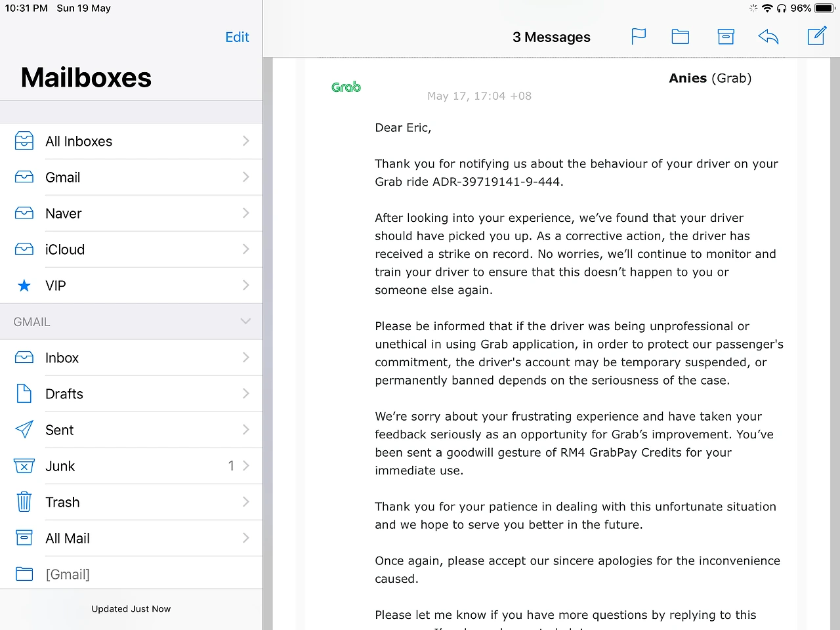The height and width of the screenshot is (630, 840).
Task: Select the Naver mailbox row
Action: pyautogui.click(x=131, y=213)
